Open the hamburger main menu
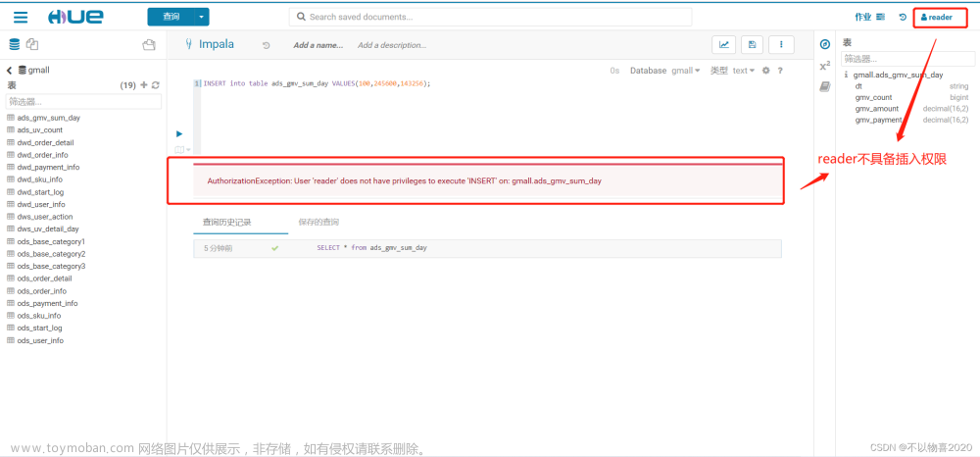980x457 pixels. pos(21,17)
